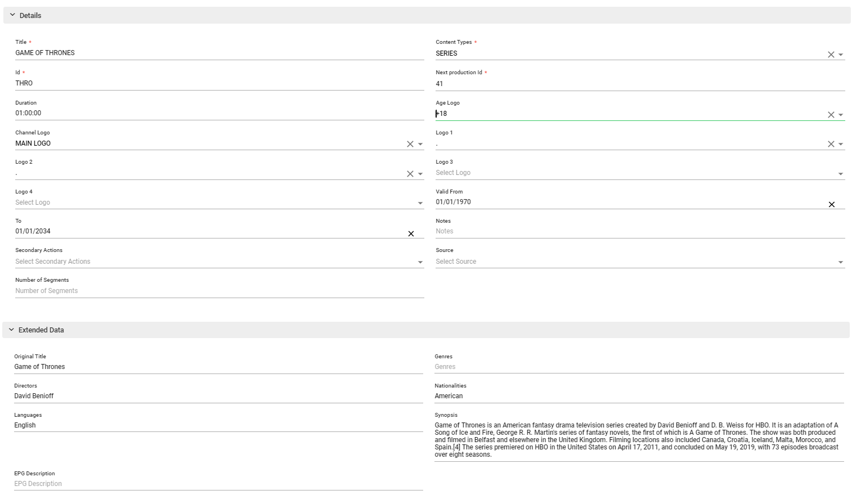
Task: Open the Source dropdown
Action: tap(840, 262)
